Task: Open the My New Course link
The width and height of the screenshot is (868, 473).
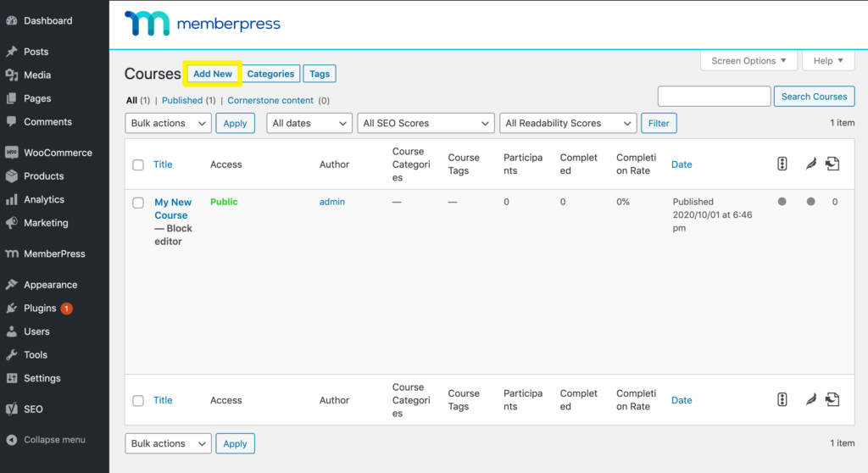Action: click(173, 209)
